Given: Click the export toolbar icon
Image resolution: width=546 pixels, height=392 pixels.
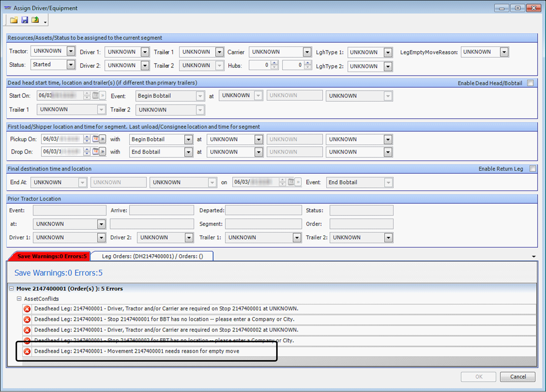Looking at the screenshot, I should coord(35,20).
